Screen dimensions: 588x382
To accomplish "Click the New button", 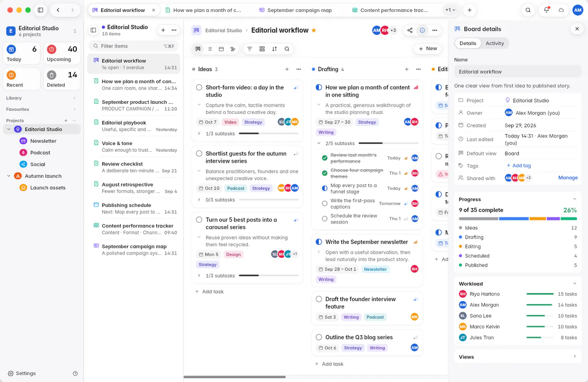I will click(x=428, y=49).
